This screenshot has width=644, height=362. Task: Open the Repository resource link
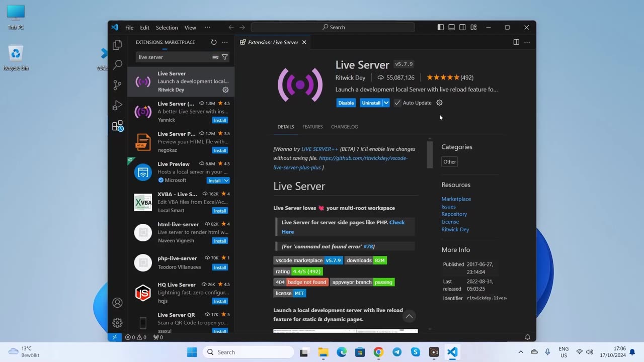(454, 214)
